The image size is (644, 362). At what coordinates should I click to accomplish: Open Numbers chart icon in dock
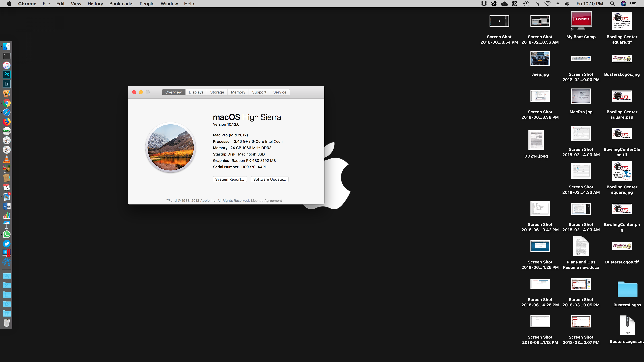click(x=7, y=216)
